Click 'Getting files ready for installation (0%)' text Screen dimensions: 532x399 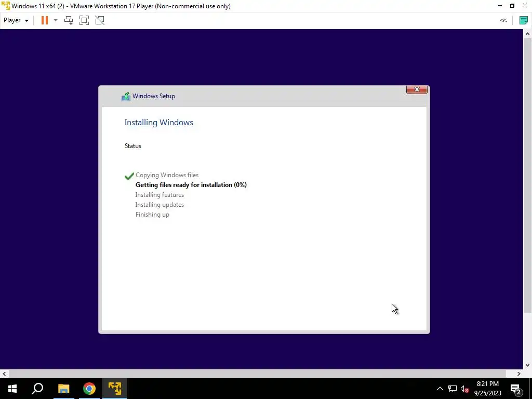[191, 185]
